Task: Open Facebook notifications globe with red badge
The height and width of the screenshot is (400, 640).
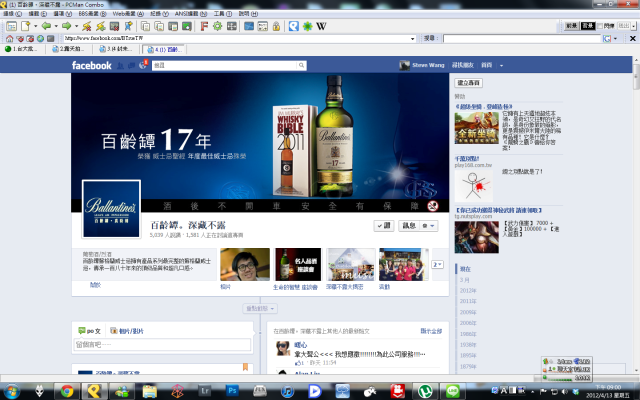Action: (x=143, y=65)
